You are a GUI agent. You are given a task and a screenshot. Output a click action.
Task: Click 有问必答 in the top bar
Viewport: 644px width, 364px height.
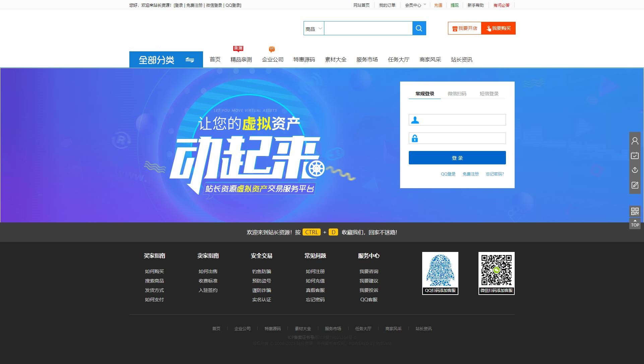(501, 5)
